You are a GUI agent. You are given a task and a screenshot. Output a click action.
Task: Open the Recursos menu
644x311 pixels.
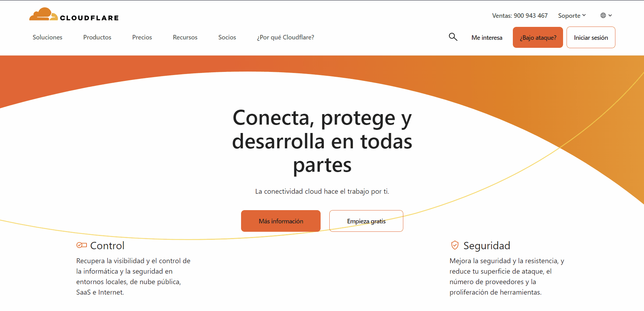(185, 37)
